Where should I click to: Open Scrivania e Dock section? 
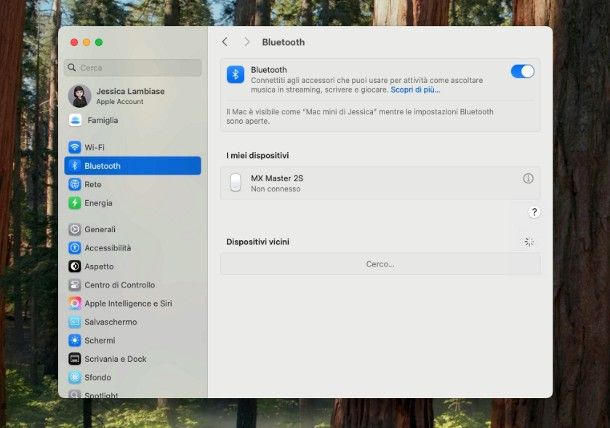click(x=115, y=359)
